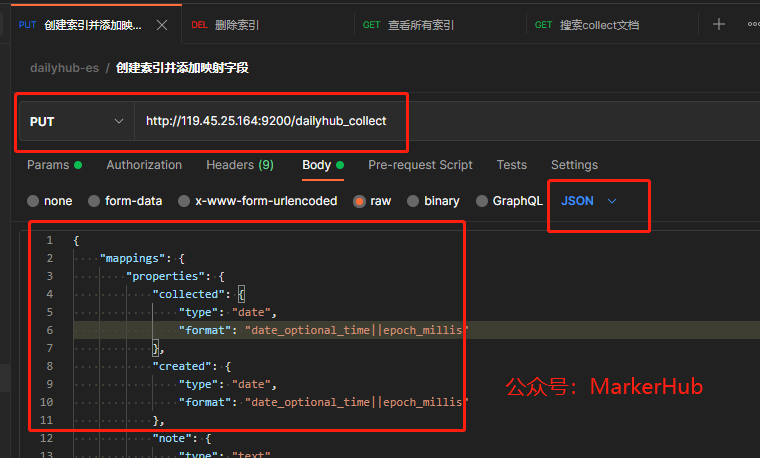Click the dailyhub-es breadcrumb link
Screen dimensions: 760x458
click(64, 68)
